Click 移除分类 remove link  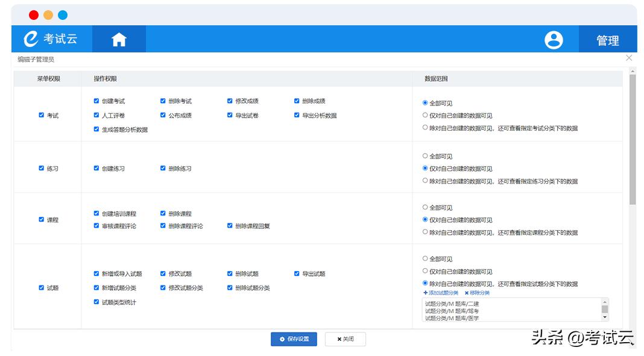(x=477, y=293)
